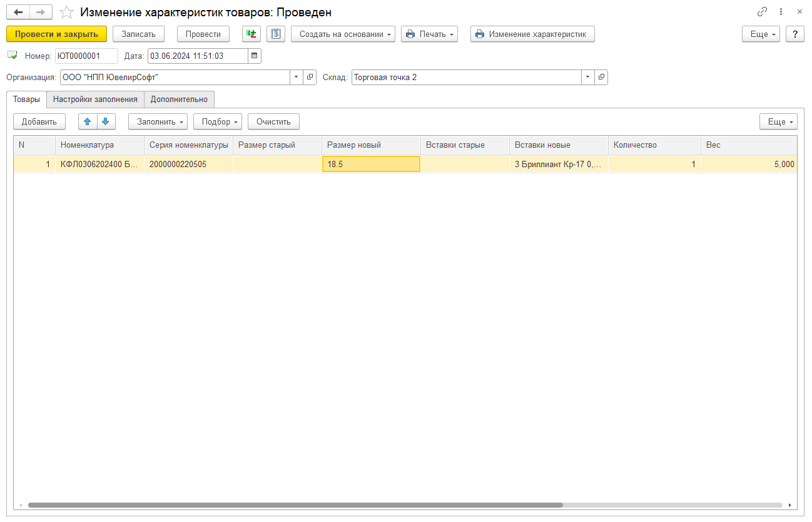This screenshot has height=522, width=812.
Task: Click Добавить to add a row
Action: [39, 121]
